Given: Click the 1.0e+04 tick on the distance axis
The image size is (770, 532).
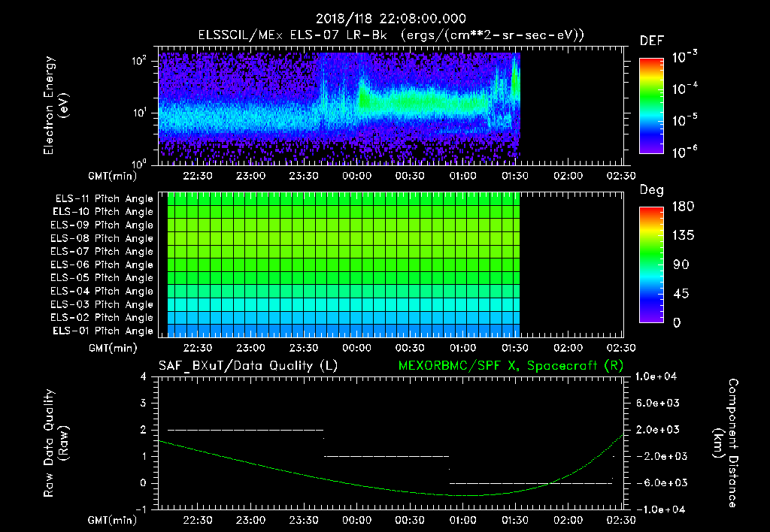Looking at the screenshot, I should click(x=656, y=377).
